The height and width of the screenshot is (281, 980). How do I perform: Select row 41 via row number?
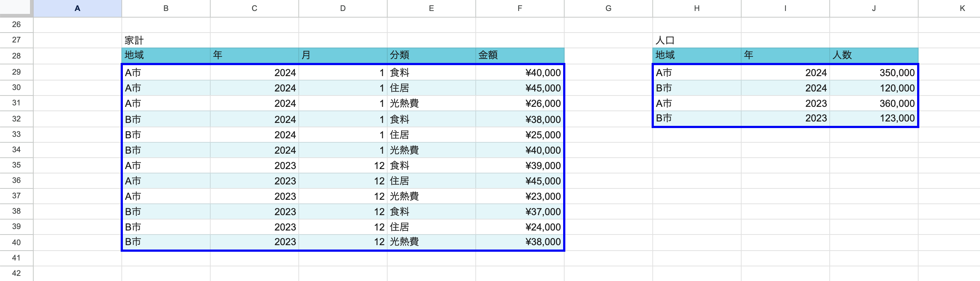16,258
